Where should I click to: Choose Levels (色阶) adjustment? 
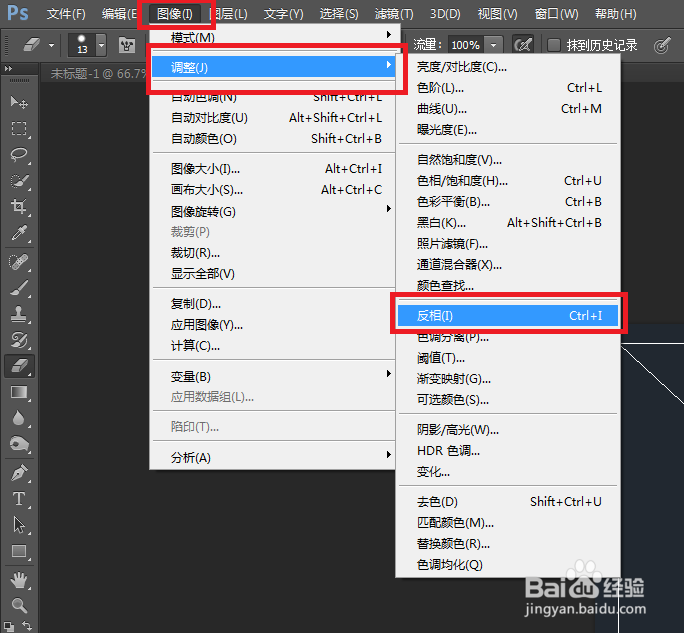[508, 88]
